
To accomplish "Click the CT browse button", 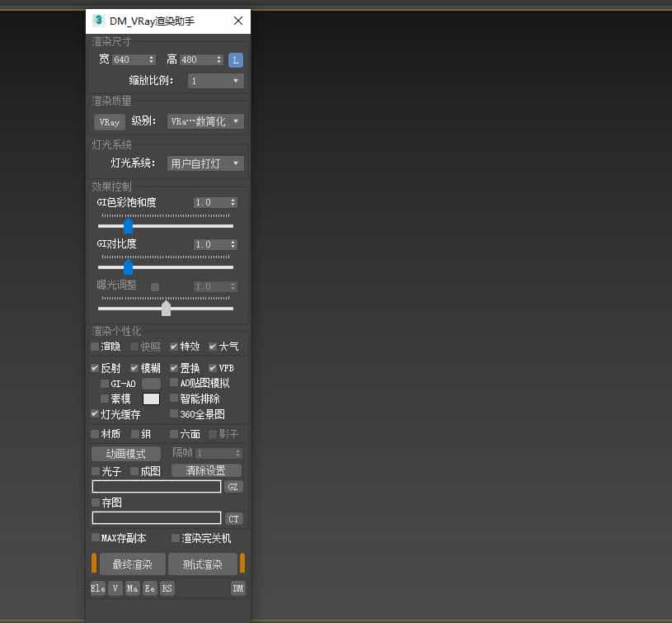I will (x=233, y=519).
